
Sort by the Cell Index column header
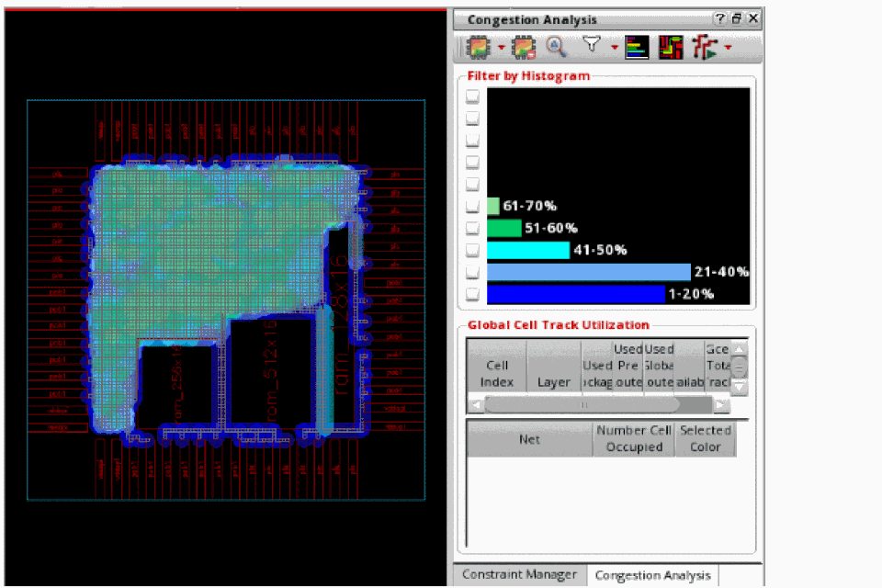tap(495, 373)
